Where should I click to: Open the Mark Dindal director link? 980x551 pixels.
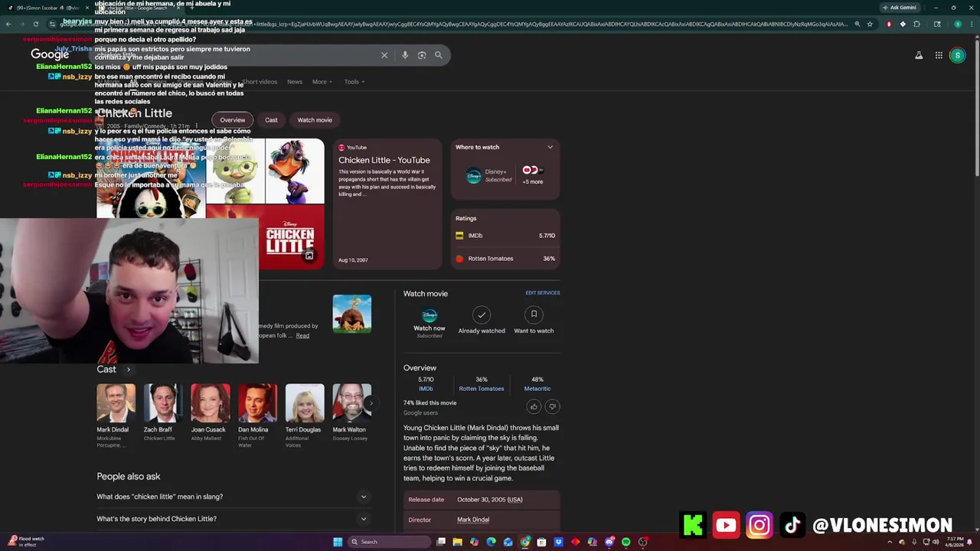point(473,520)
